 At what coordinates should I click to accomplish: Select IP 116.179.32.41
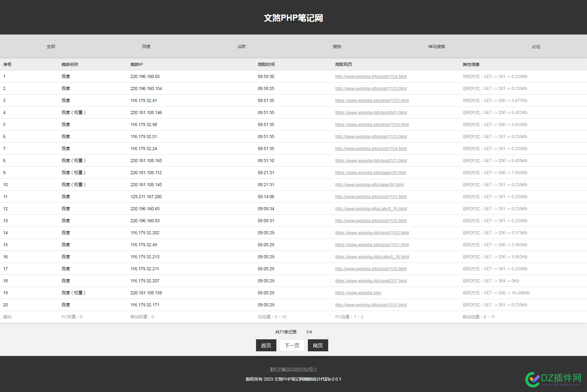[x=144, y=100]
